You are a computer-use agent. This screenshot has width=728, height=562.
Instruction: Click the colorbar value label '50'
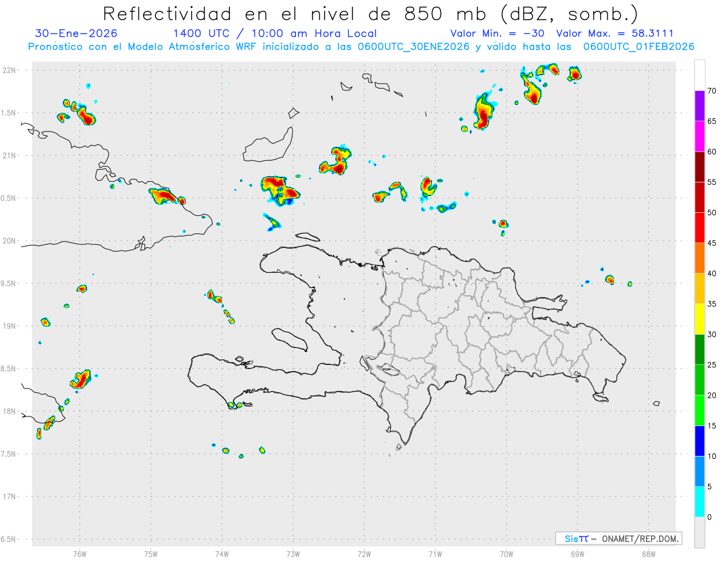coord(712,213)
